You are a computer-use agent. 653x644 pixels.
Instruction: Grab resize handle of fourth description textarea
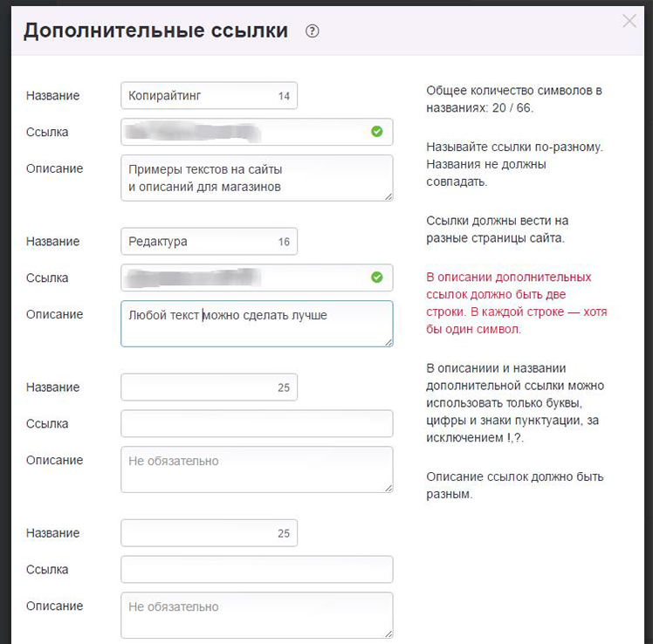click(x=388, y=634)
